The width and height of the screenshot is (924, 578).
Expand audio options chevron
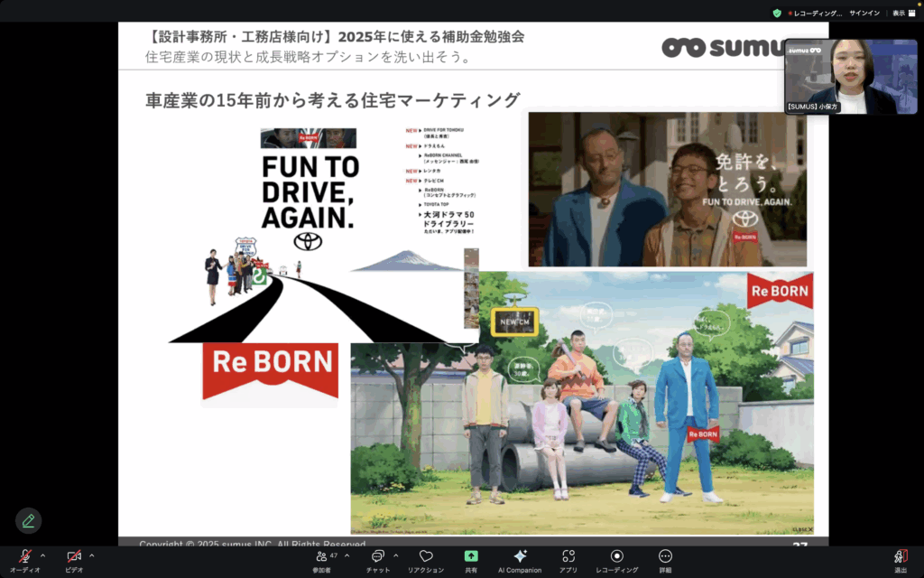(42, 555)
